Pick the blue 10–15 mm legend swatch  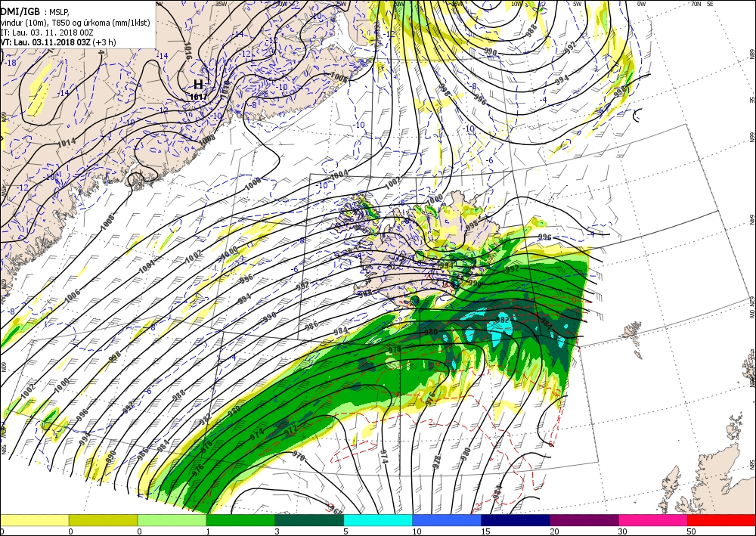click(x=447, y=520)
